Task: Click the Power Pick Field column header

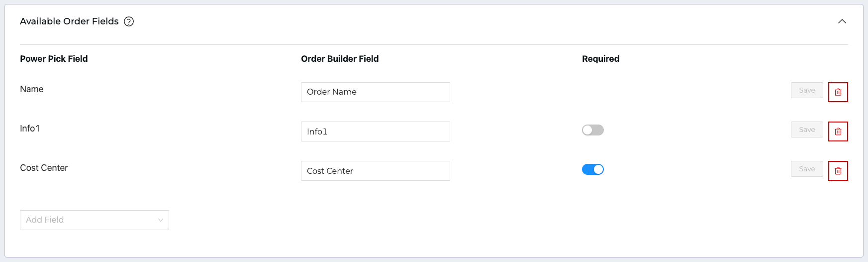Action: [x=54, y=59]
